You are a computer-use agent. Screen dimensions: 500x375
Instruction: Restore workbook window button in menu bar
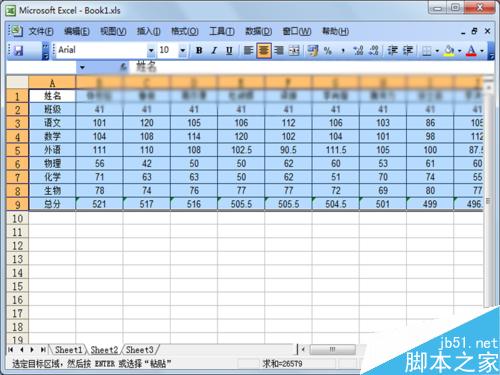[x=474, y=31]
